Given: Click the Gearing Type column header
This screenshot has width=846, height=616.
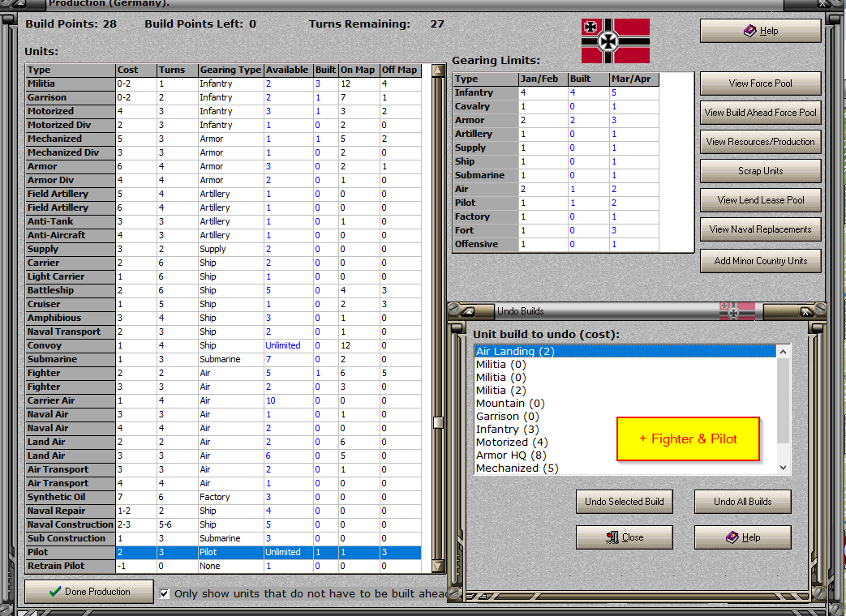Looking at the screenshot, I should pos(230,70).
